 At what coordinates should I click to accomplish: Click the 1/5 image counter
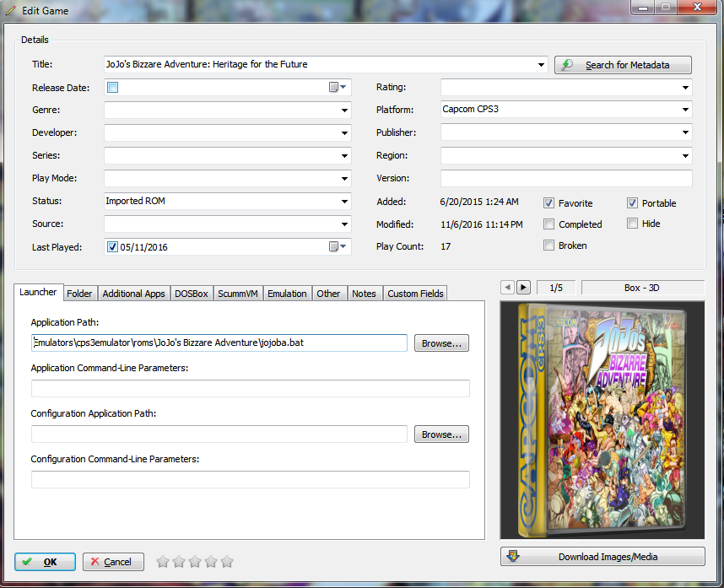pos(556,288)
